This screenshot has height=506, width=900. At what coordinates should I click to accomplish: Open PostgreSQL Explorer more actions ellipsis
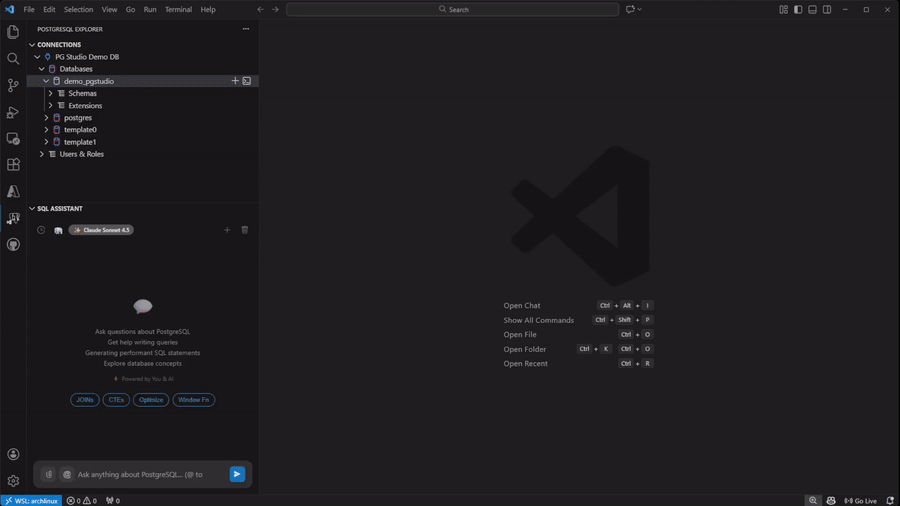pyautogui.click(x=246, y=29)
